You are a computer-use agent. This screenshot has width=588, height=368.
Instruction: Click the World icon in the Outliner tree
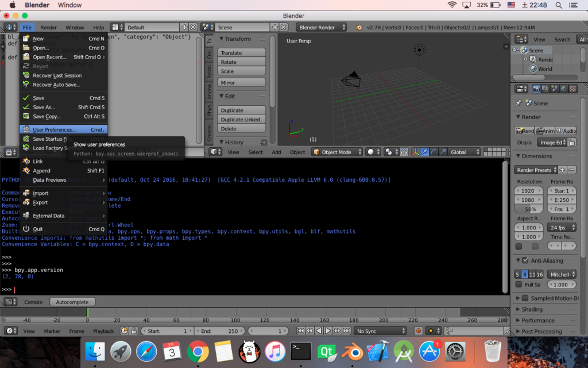(533, 69)
